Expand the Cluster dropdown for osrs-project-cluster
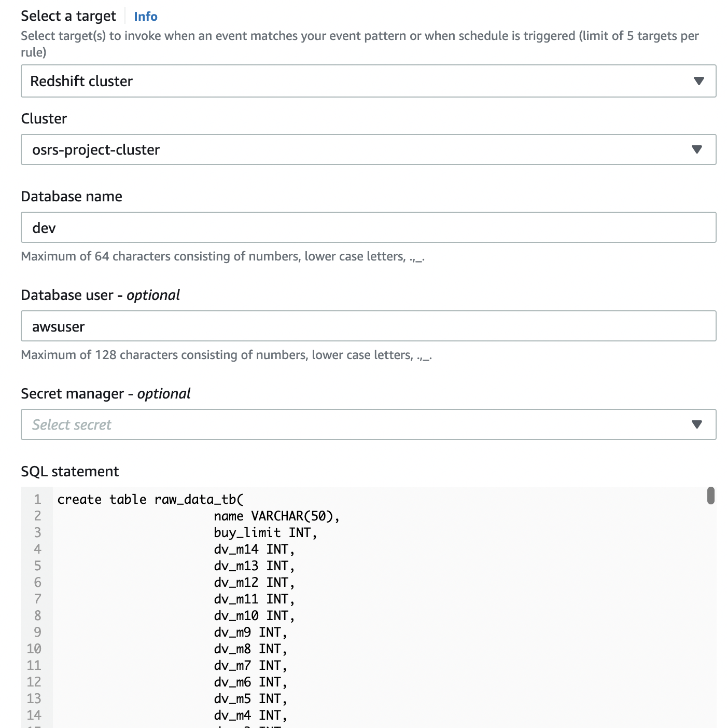 click(x=368, y=149)
